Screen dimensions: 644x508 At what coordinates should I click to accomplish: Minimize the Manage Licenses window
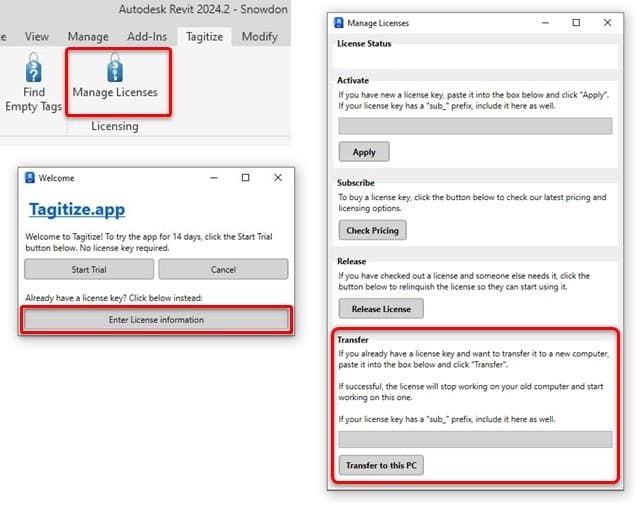click(545, 23)
